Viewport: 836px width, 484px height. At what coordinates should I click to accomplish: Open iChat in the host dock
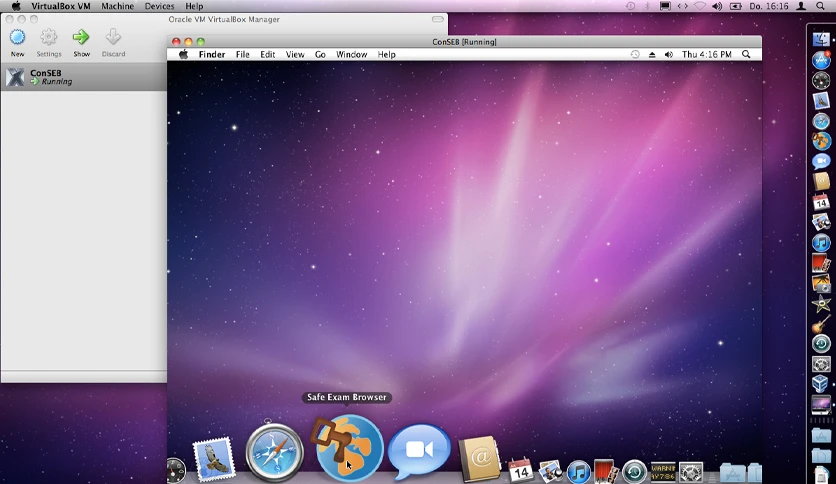(x=821, y=161)
